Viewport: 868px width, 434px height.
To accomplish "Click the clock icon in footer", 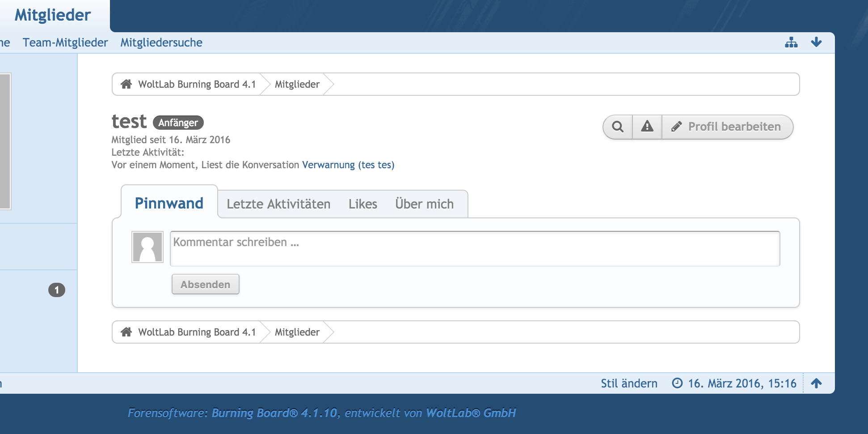I will pos(677,383).
